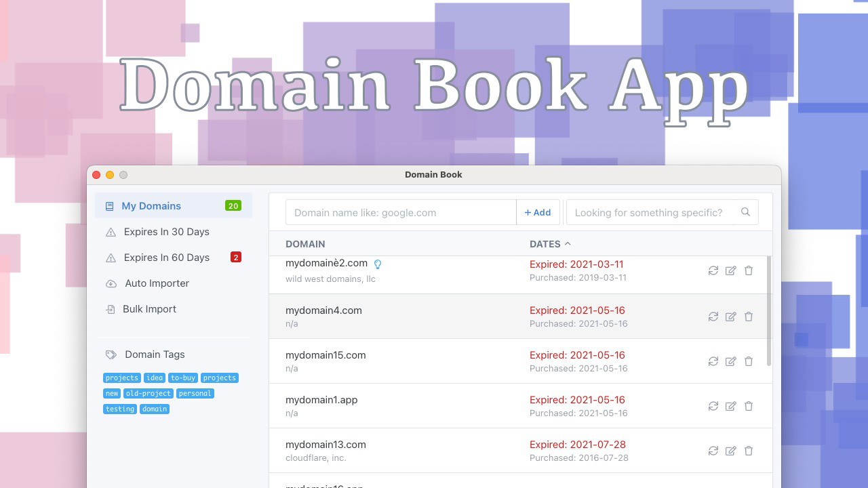Edit the mydomainè2.com entry
The image size is (868, 488).
(x=730, y=270)
